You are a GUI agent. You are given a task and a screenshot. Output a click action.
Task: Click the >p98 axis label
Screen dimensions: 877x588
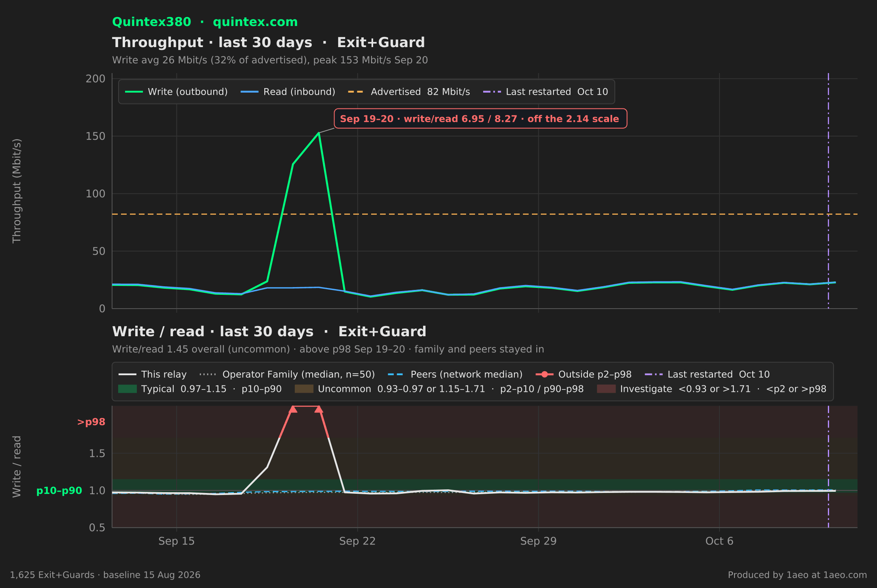point(91,422)
